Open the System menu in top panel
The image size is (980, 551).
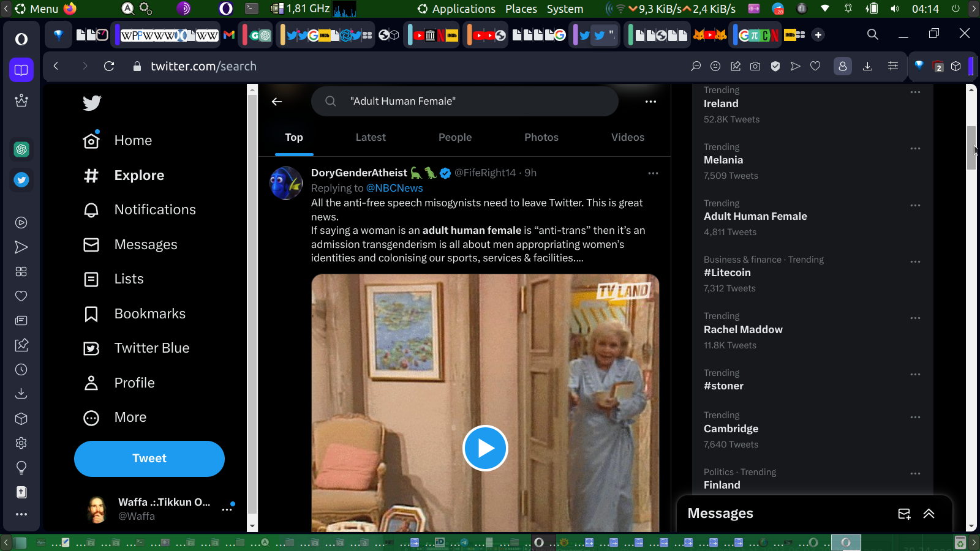565,9
